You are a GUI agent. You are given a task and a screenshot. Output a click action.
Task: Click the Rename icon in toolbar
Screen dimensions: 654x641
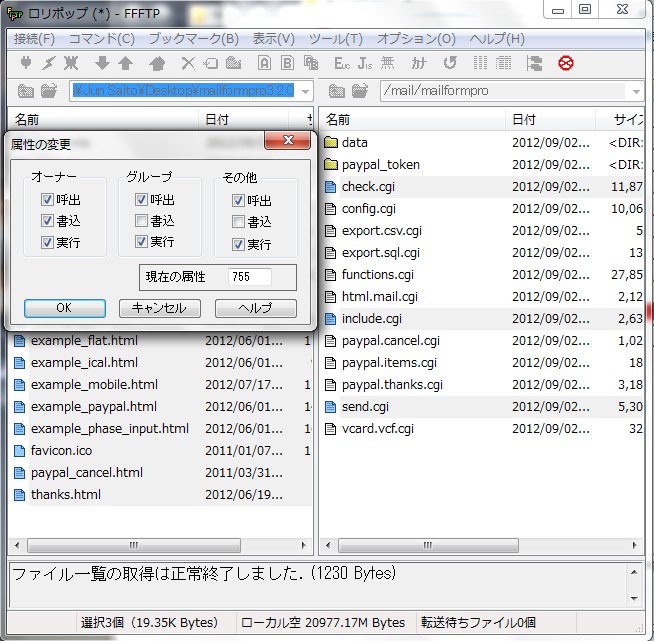tap(211, 63)
